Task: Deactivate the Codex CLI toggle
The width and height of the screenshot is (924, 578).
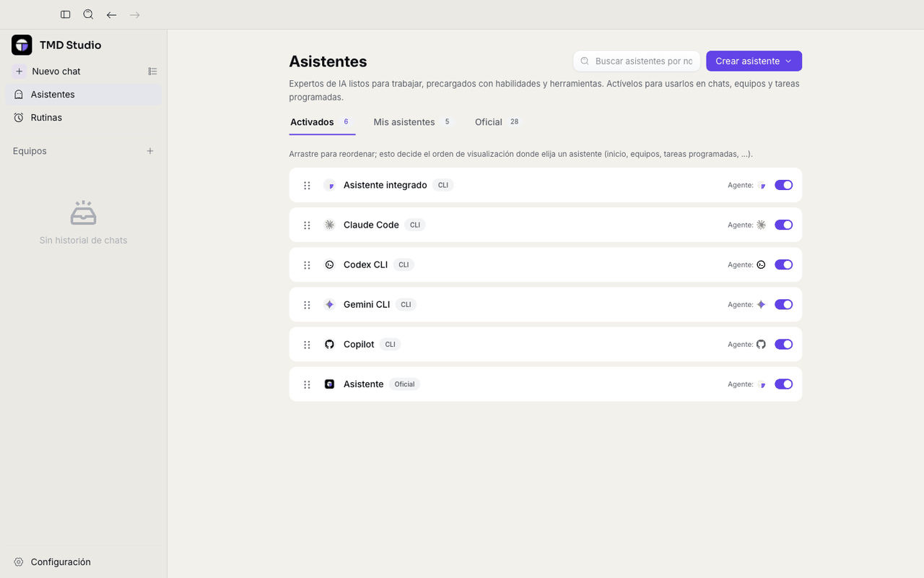Action: pos(783,264)
